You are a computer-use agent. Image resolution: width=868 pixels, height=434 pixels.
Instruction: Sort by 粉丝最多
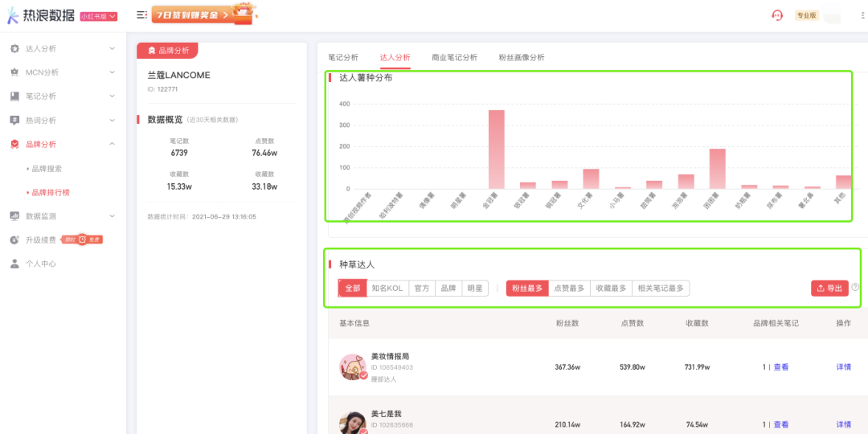527,289
